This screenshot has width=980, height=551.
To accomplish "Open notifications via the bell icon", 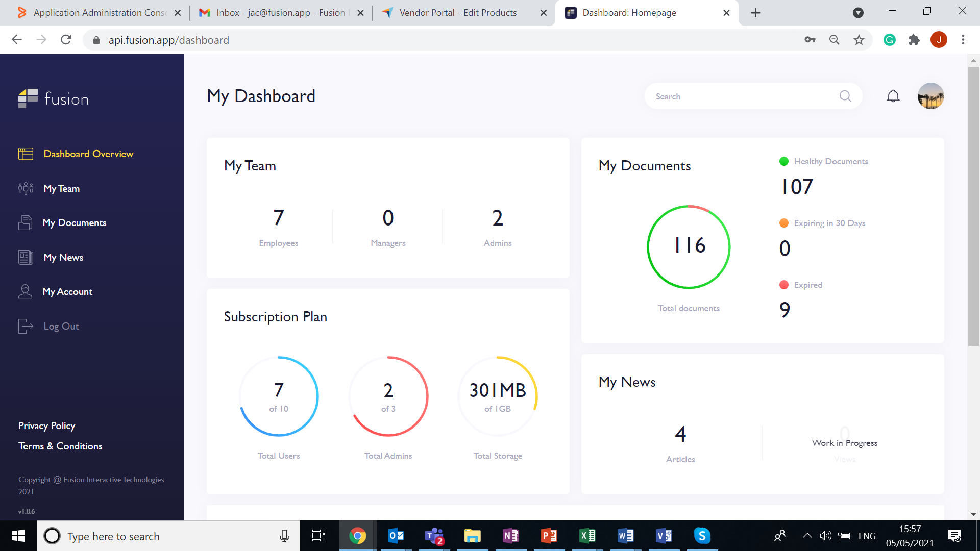I will 893,95.
